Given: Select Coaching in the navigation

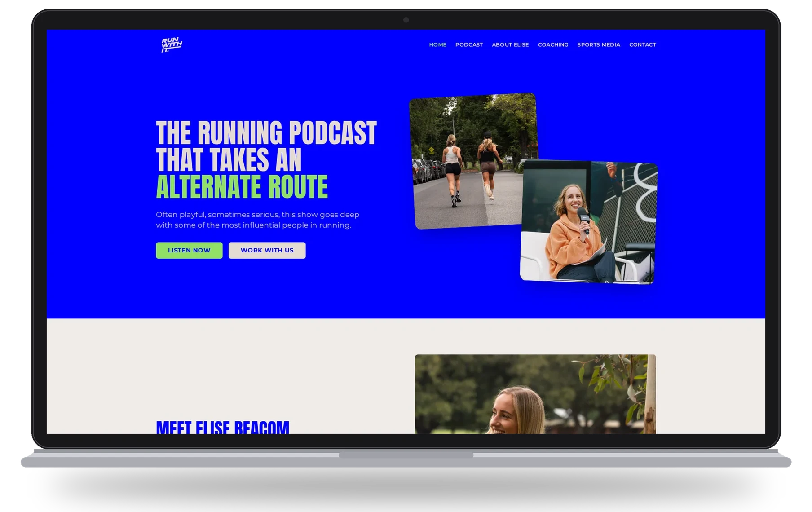Looking at the screenshot, I should [553, 44].
